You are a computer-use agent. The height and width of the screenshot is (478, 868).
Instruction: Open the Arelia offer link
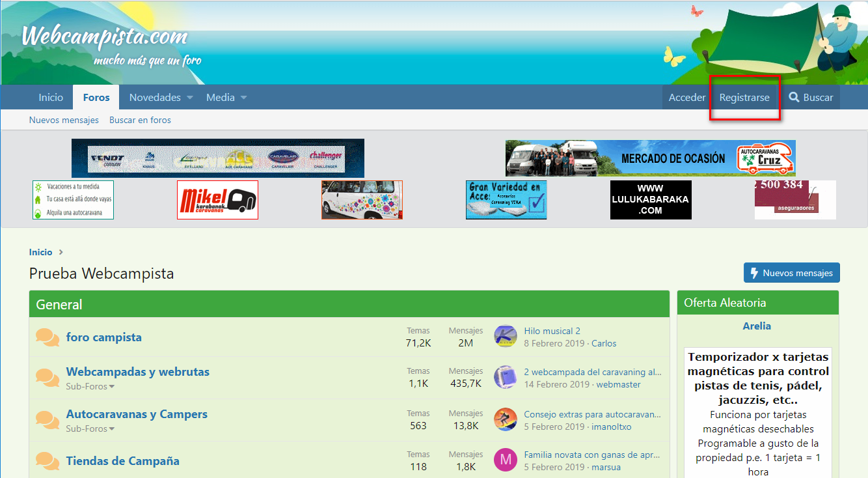[x=757, y=326]
